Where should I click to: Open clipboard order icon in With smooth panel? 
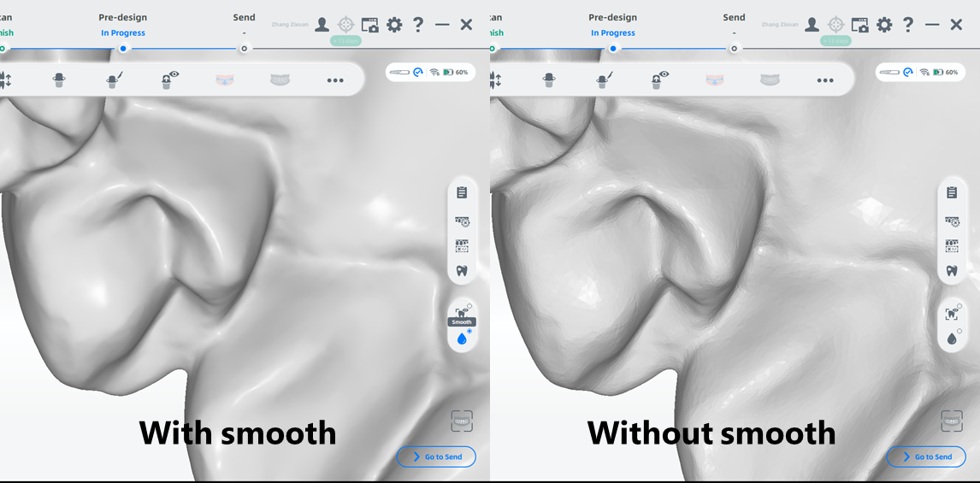coord(462,192)
